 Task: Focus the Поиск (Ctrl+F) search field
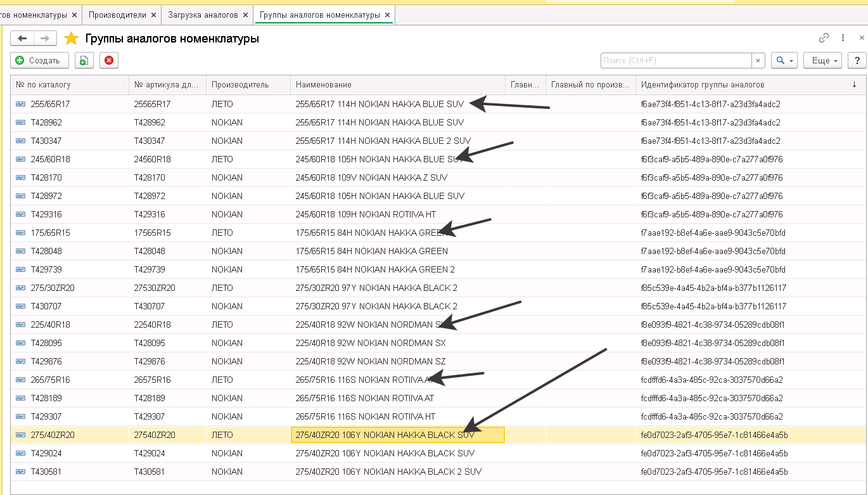(676, 60)
